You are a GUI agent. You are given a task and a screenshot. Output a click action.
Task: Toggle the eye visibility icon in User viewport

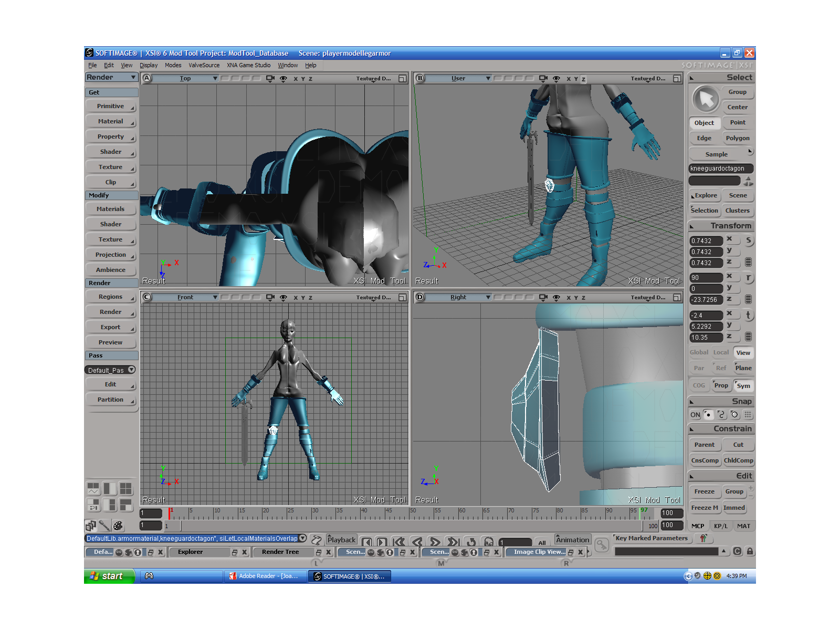[x=556, y=78]
